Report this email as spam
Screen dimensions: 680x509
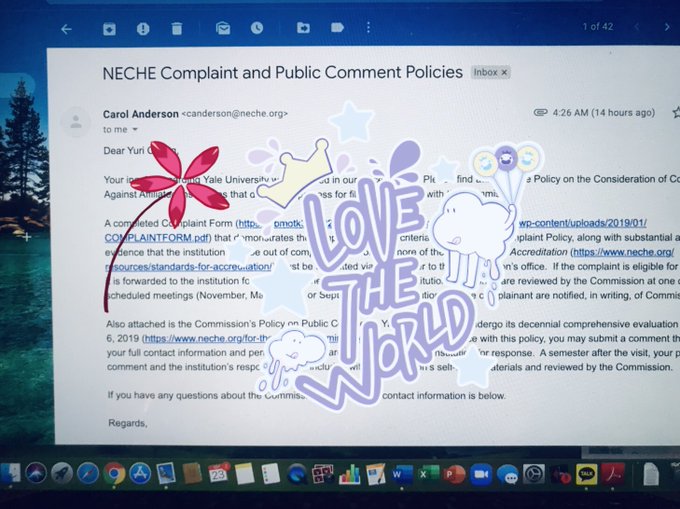pos(143,29)
